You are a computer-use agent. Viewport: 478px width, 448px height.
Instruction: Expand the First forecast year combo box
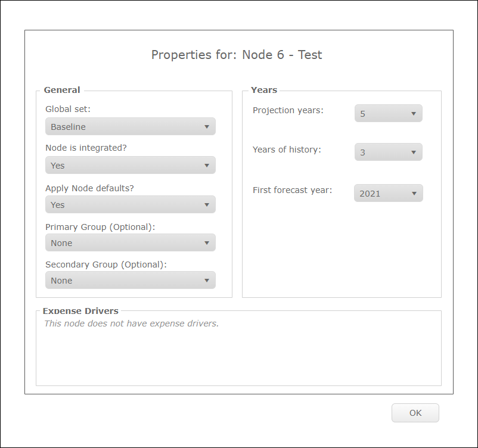pos(388,194)
